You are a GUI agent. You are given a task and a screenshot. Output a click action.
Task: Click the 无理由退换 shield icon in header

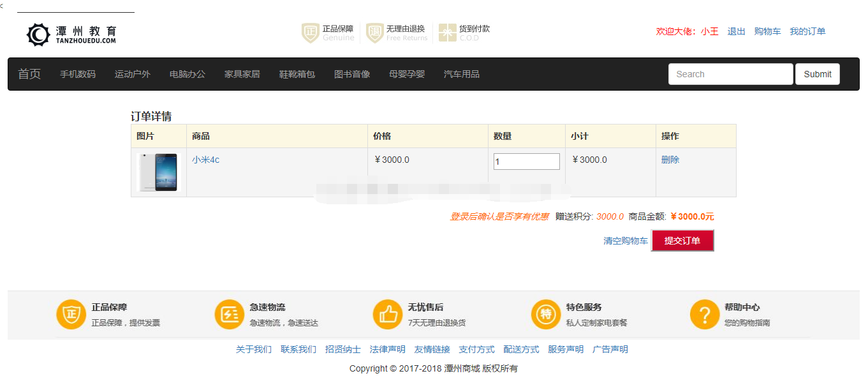pos(375,33)
